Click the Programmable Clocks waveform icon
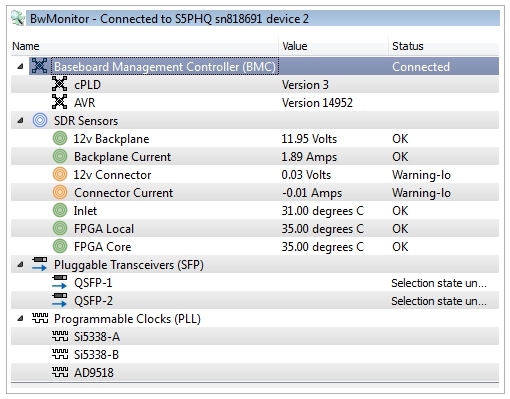Screen dimensions: 510x399 tap(40, 318)
